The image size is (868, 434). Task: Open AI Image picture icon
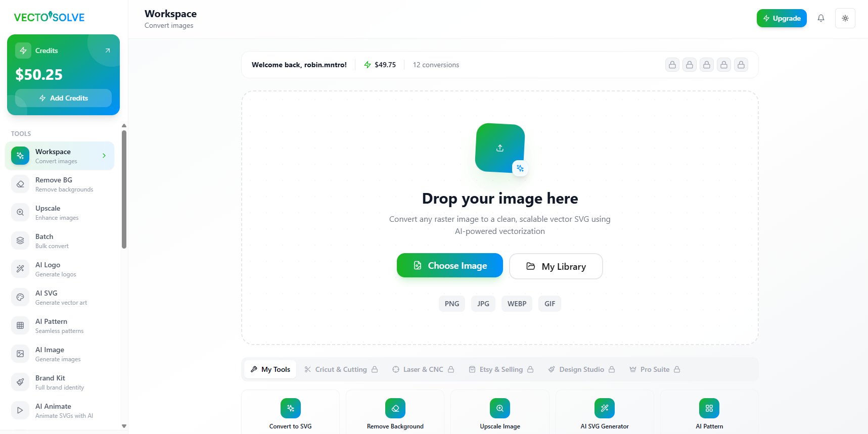20,354
